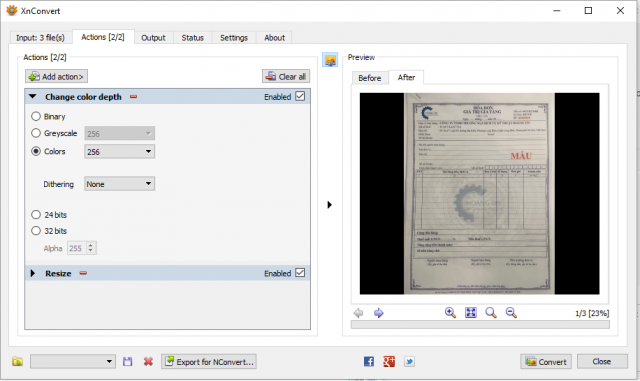Disable the Resize action checkbox
Viewport: 640px width, 381px height.
300,273
